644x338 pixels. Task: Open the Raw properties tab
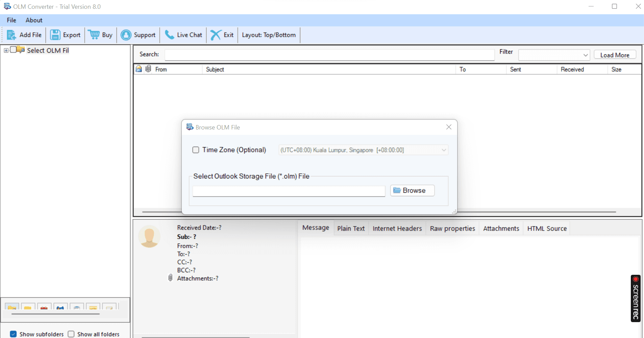point(452,228)
